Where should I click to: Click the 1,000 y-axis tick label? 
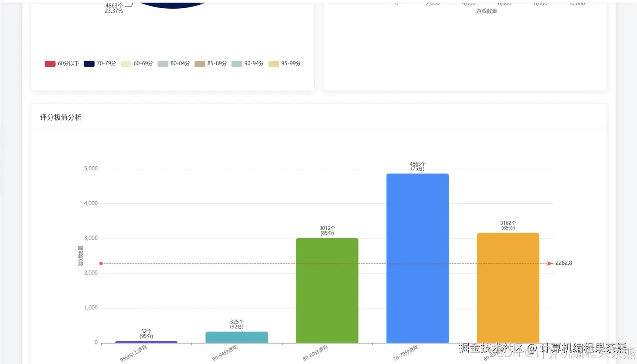click(91, 308)
